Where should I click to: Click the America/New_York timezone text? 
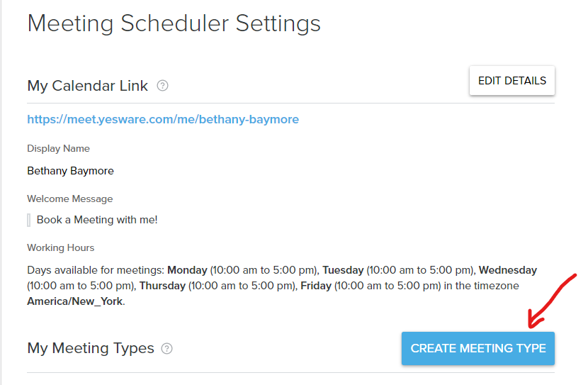pos(74,301)
